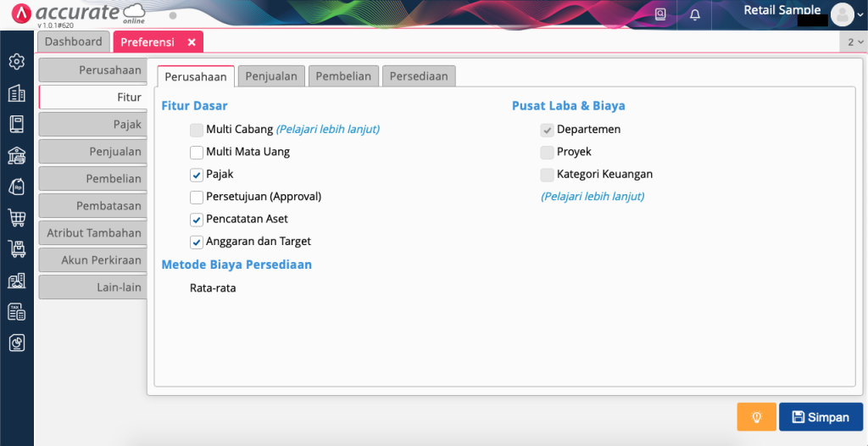Image resolution: width=868 pixels, height=446 pixels.
Task: Open the bank building sidebar icon
Action: pos(16,155)
